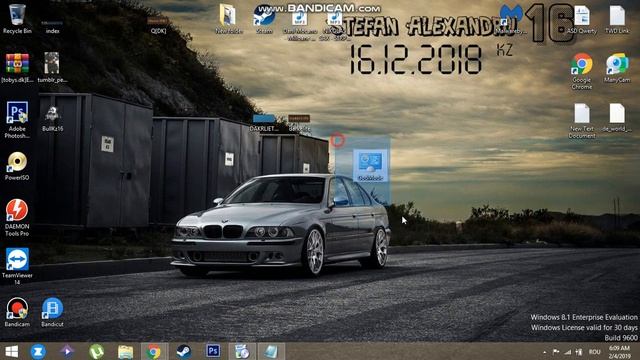
Task: Select the TWD Link file icon
Action: click(617, 19)
